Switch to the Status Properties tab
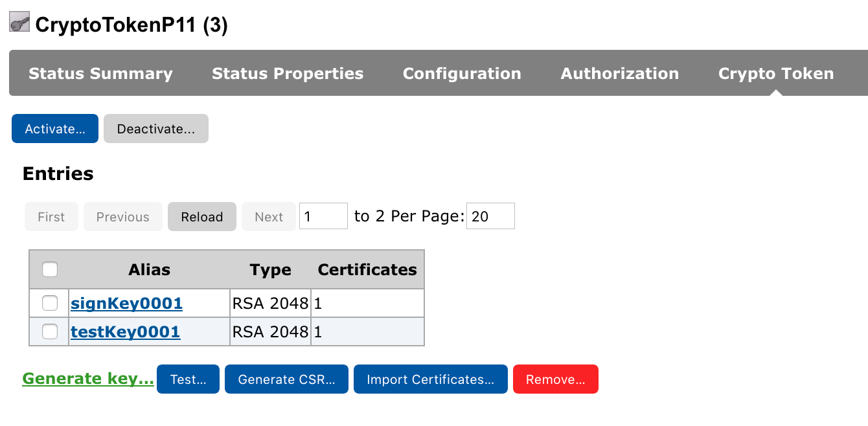This screenshot has width=868, height=426. pos(288,74)
